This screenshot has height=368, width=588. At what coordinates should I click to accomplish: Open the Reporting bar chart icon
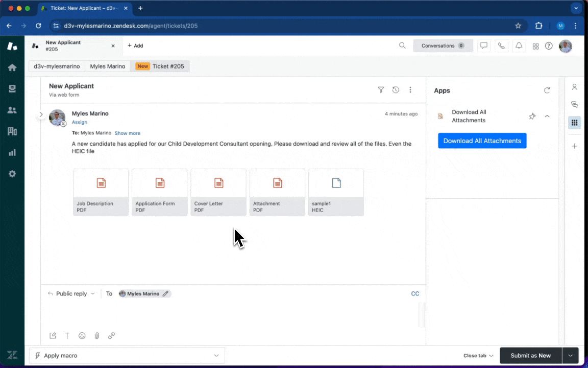point(12,152)
